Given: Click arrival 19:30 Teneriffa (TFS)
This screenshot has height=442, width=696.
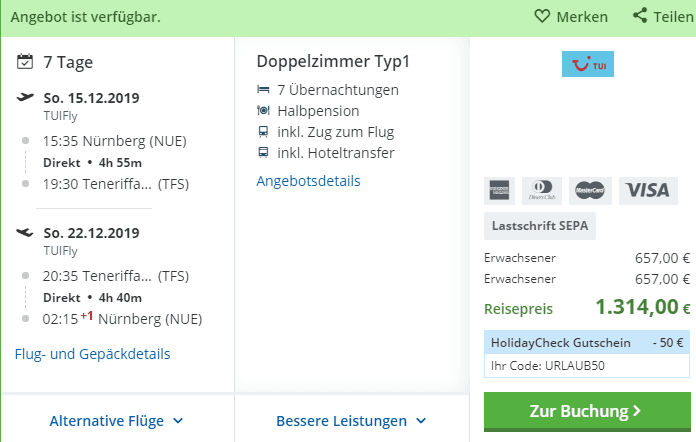Looking at the screenshot, I should (116, 184).
